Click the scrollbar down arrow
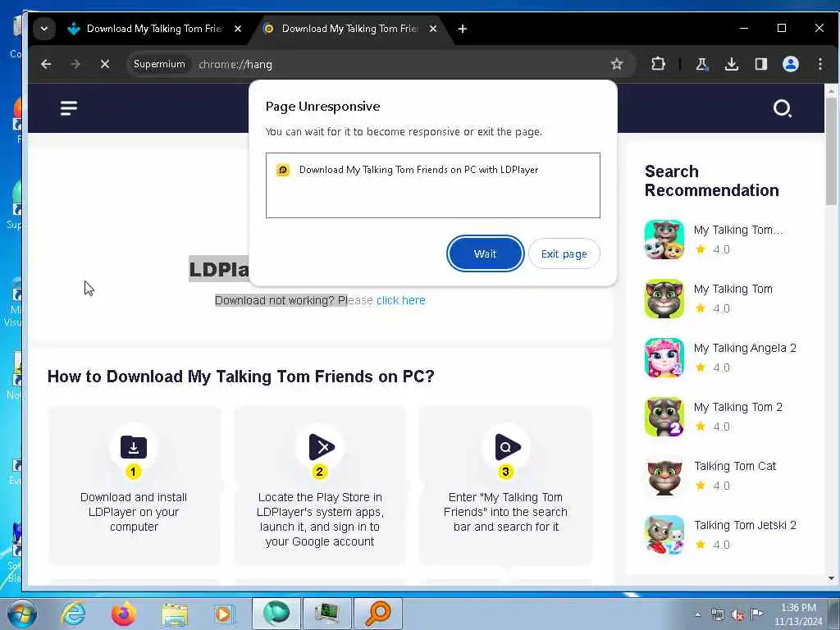The width and height of the screenshot is (840, 630). (x=831, y=578)
